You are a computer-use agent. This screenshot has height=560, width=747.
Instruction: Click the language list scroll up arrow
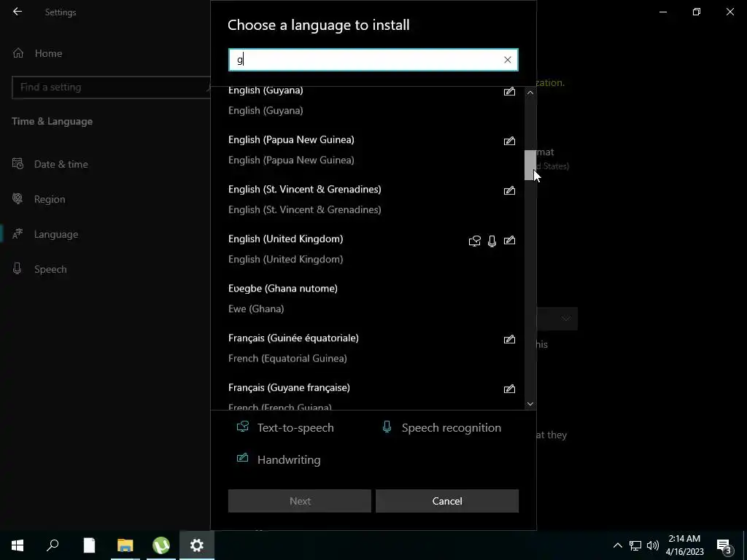pyautogui.click(x=530, y=93)
